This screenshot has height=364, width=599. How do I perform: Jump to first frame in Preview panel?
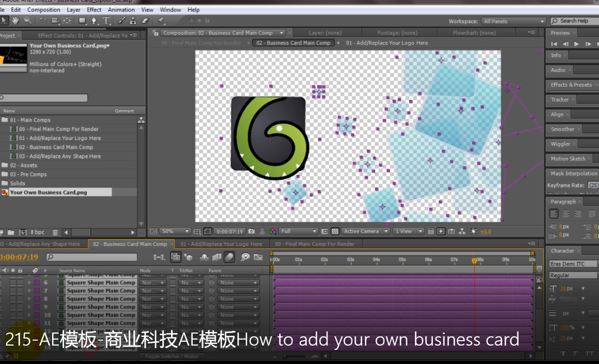(x=554, y=44)
